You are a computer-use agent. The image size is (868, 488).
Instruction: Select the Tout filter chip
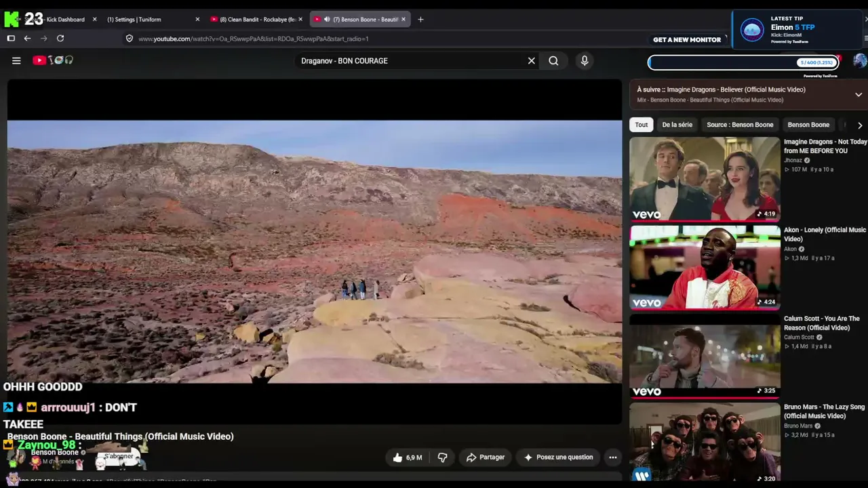tap(642, 125)
